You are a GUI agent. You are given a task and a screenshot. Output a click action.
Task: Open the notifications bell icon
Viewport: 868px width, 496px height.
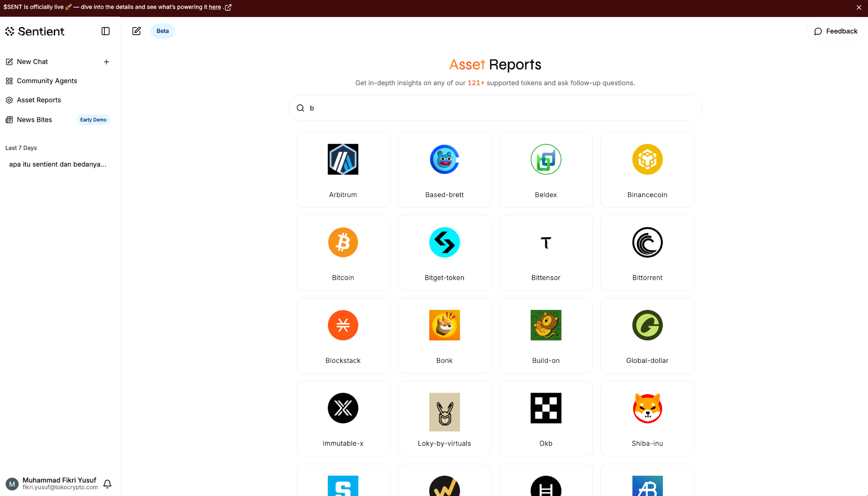point(107,484)
